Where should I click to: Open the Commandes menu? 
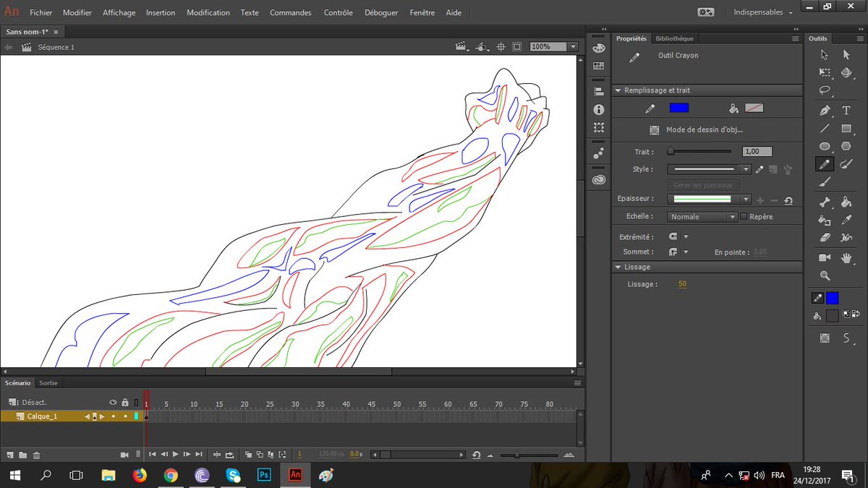tap(291, 12)
